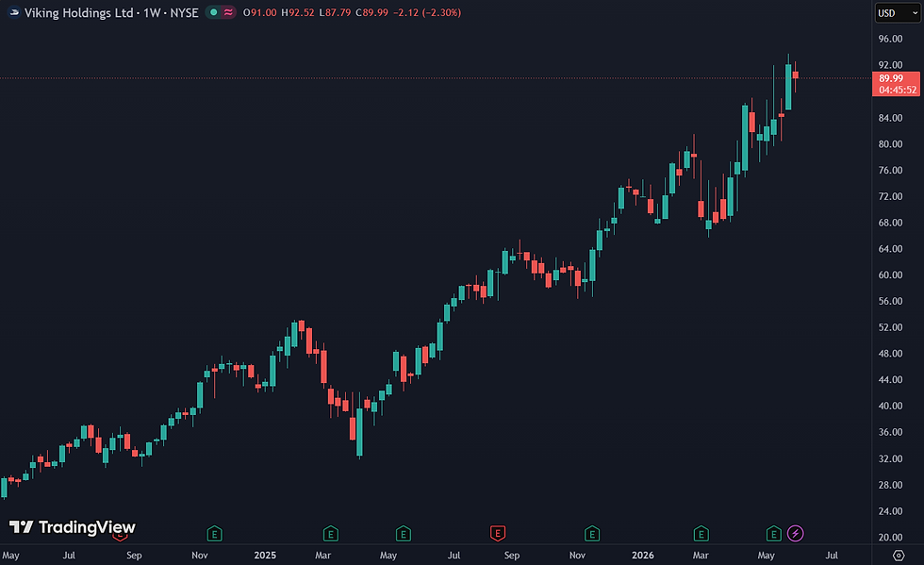Click the 76.00 price axis label
The height and width of the screenshot is (565, 924).
(x=890, y=171)
